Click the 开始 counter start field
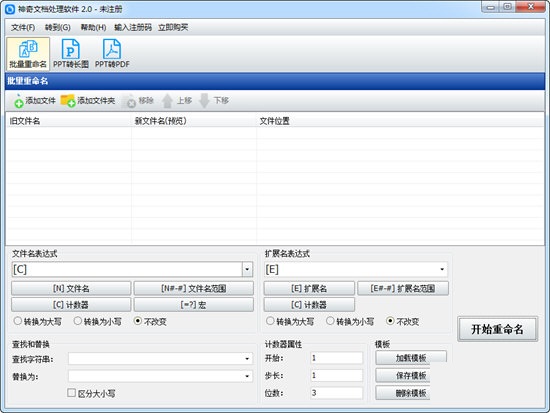 [337, 358]
